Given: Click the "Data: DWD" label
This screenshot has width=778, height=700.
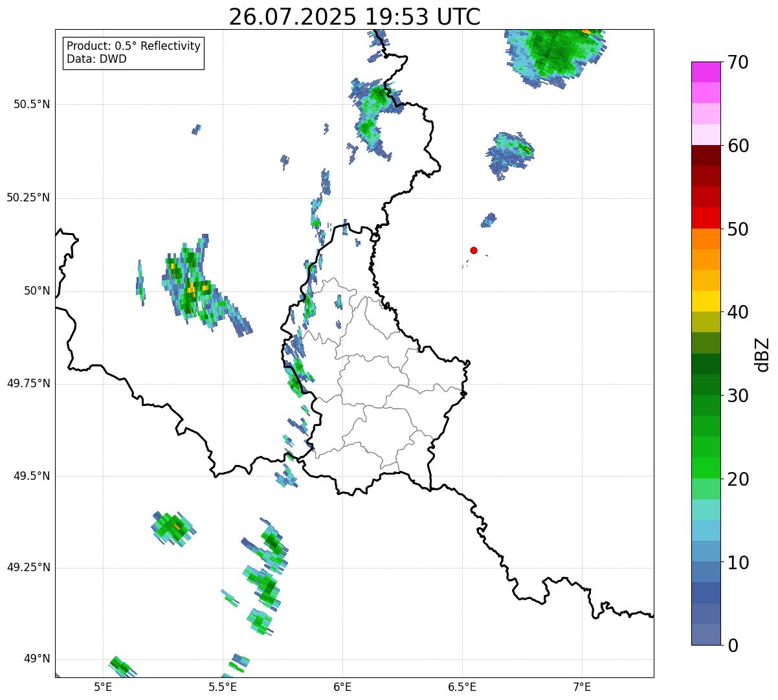Looking at the screenshot, I should click(x=96, y=60).
